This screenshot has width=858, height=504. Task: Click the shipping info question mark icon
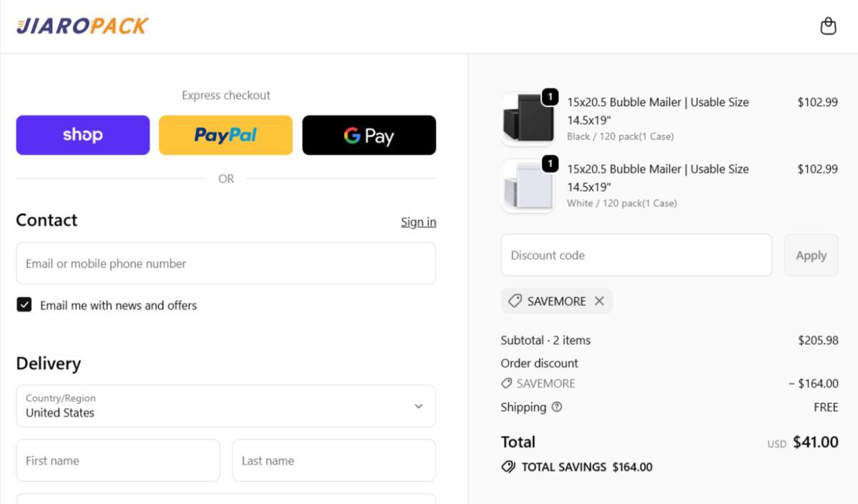pos(557,407)
